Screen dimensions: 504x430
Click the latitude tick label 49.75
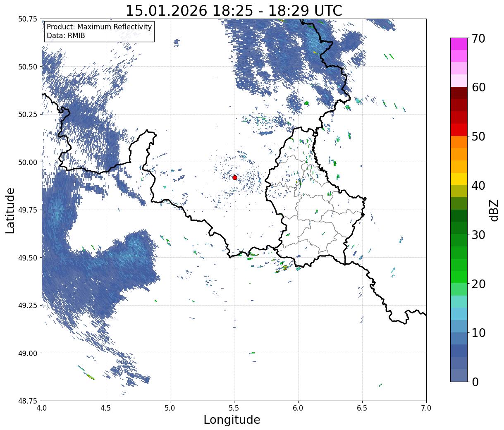[x=28, y=210]
